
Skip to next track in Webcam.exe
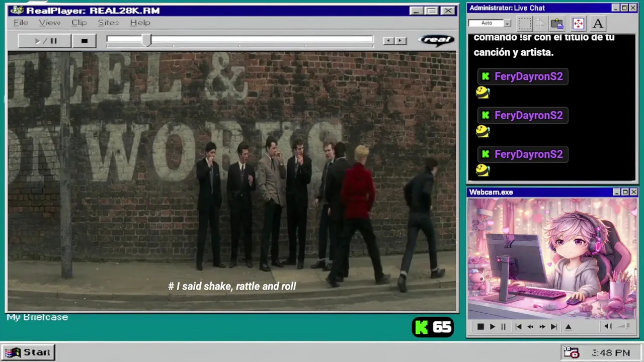click(553, 327)
